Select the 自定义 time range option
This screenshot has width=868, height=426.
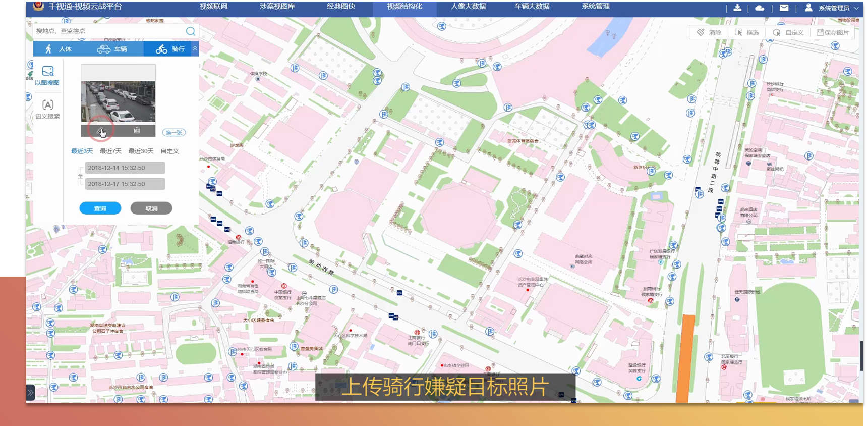tap(169, 151)
